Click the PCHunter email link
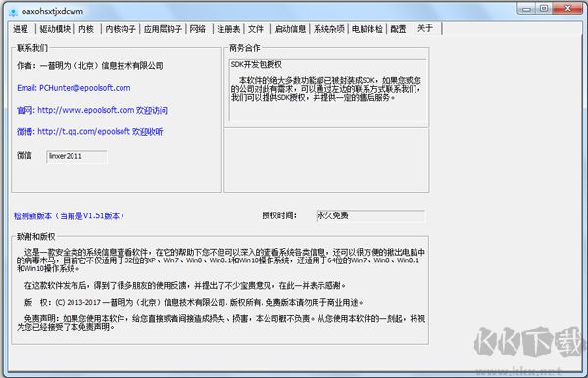 pos(73,88)
